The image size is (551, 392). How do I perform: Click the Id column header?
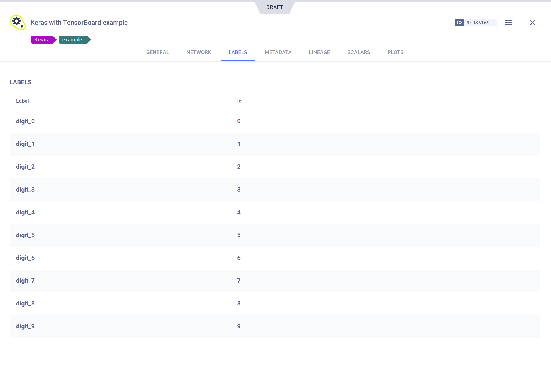239,101
